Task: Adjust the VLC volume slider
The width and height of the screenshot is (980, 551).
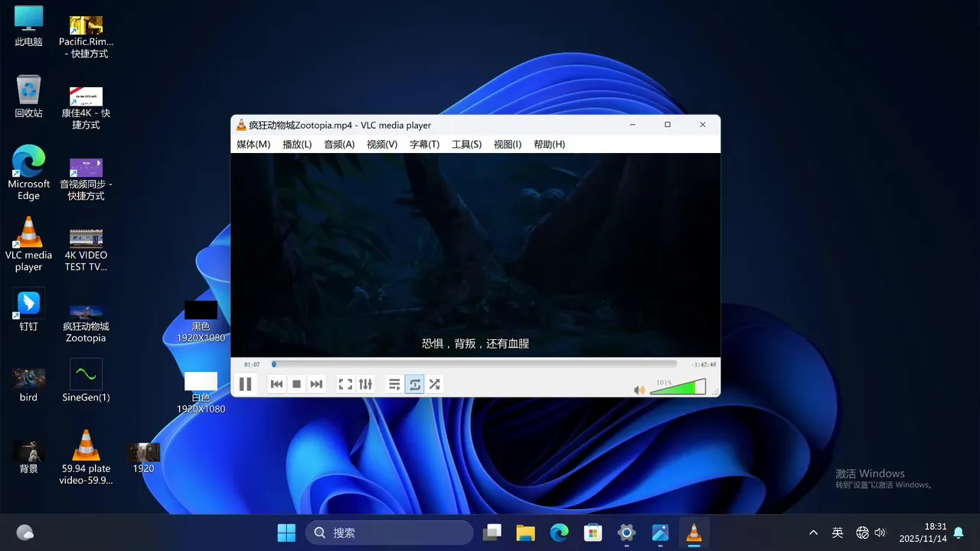Action: (678, 387)
